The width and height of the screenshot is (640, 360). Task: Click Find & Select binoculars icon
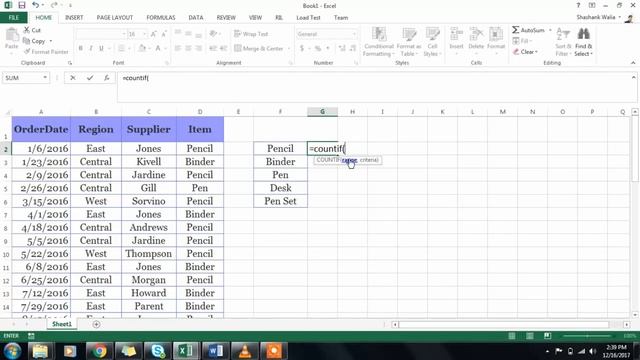click(x=584, y=34)
